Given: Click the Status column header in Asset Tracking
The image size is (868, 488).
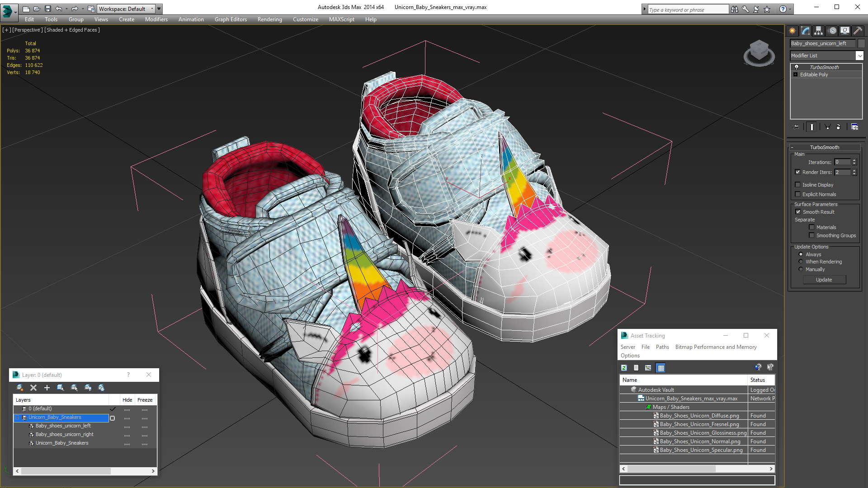Looking at the screenshot, I should pyautogui.click(x=761, y=380).
